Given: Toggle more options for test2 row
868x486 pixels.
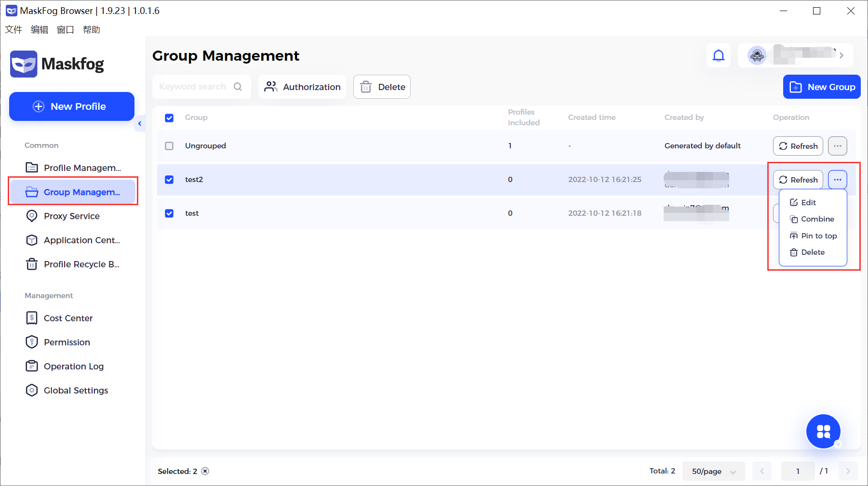Looking at the screenshot, I should click(837, 180).
